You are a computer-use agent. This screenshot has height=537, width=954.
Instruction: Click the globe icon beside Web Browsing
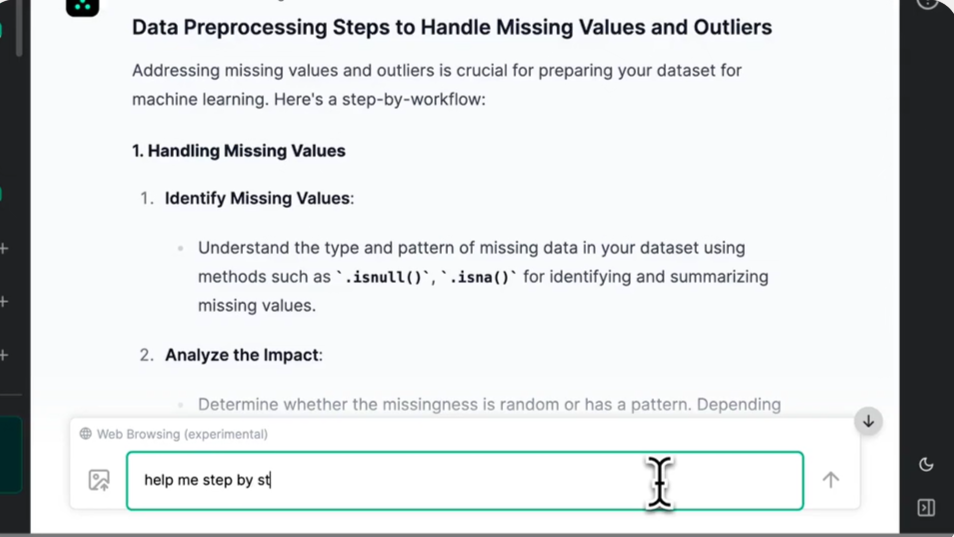point(86,434)
